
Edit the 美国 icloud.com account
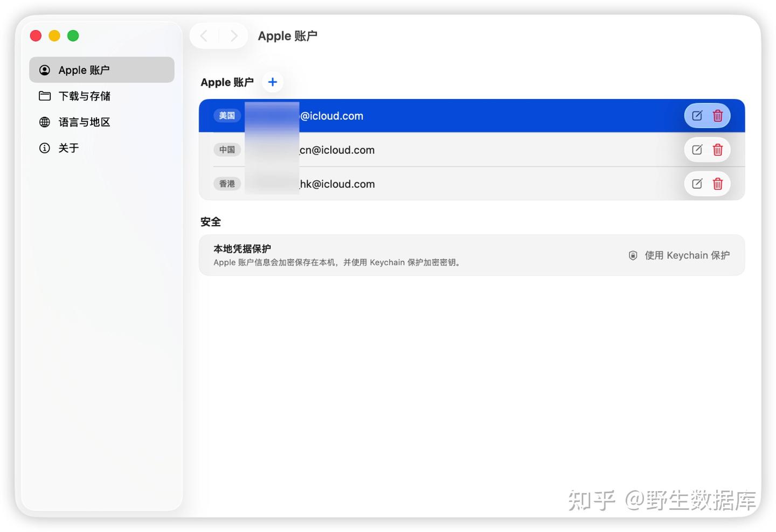697,116
